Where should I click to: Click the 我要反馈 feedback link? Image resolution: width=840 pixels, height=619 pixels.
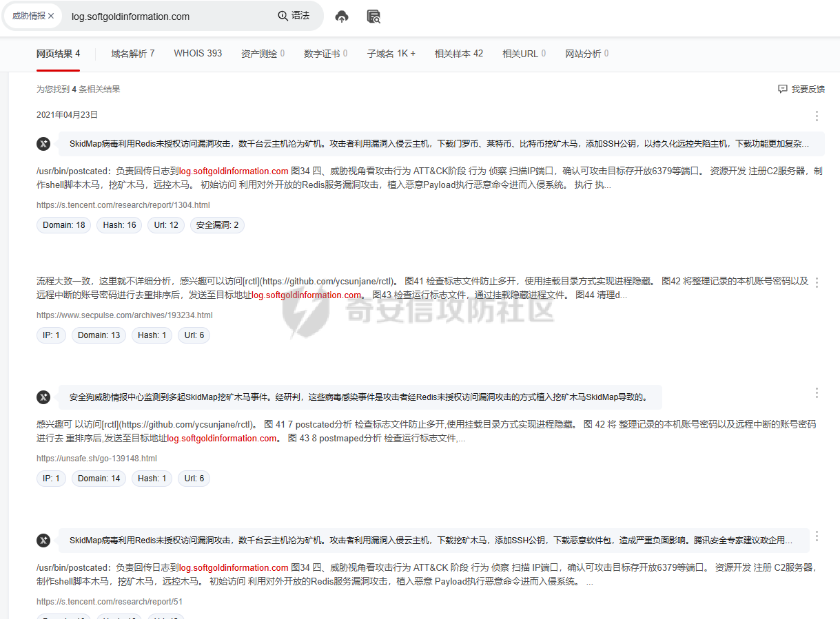(x=801, y=90)
